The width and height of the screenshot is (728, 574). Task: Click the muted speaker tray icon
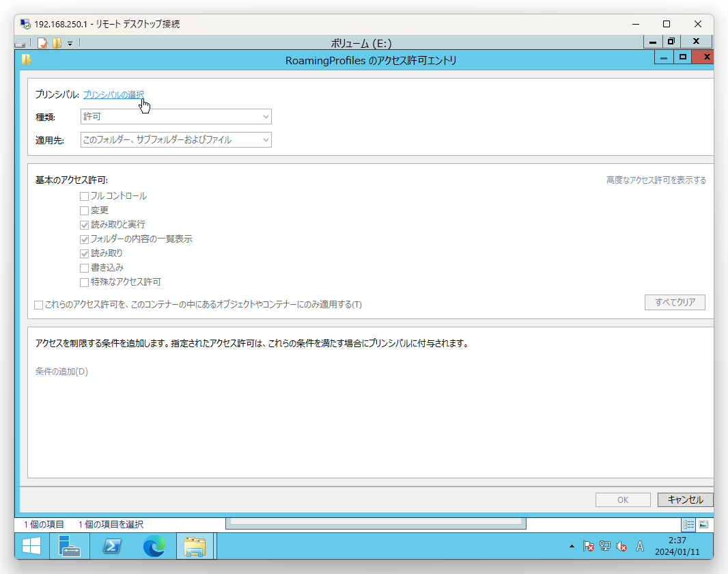coord(621,547)
